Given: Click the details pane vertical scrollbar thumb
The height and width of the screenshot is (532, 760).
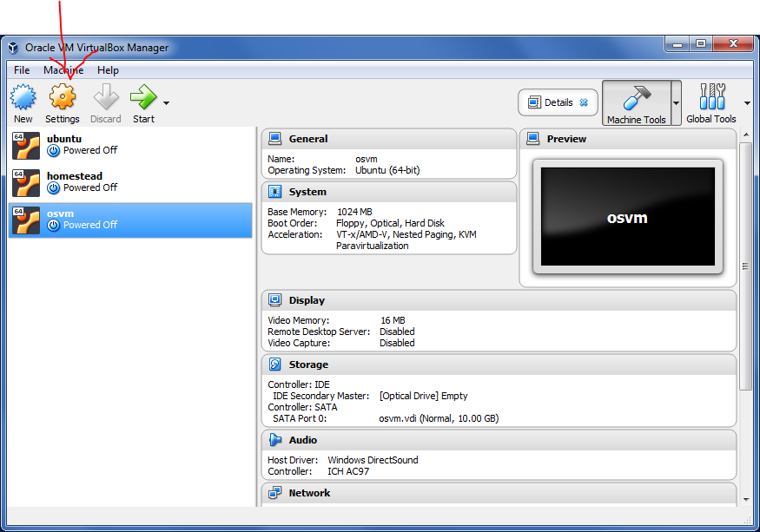Looking at the screenshot, I should [x=745, y=266].
